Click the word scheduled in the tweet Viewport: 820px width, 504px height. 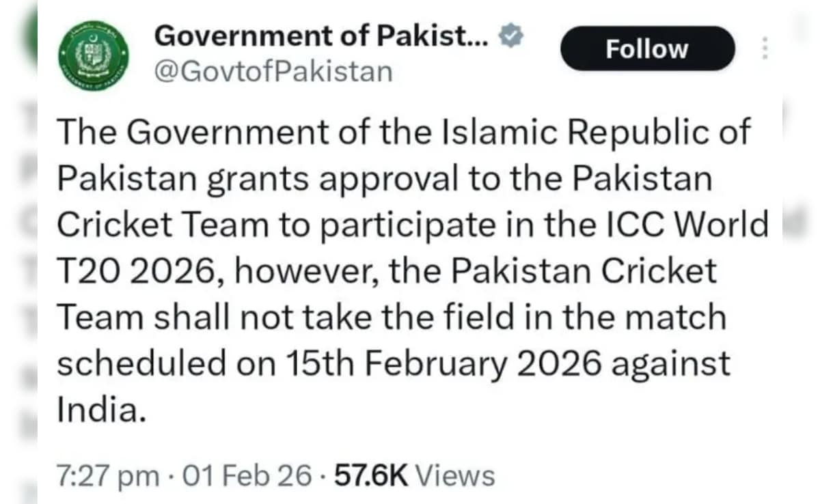[x=141, y=364]
